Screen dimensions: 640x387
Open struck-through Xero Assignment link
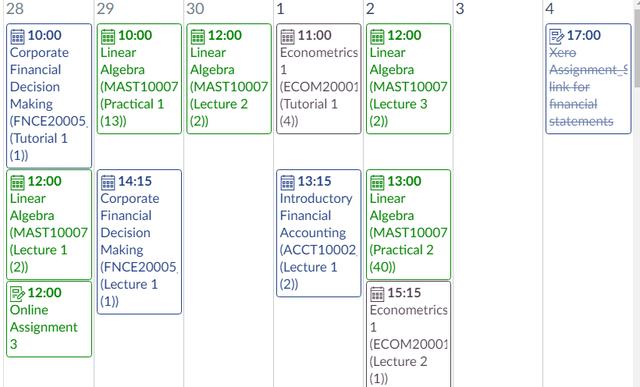pyautogui.click(x=588, y=78)
